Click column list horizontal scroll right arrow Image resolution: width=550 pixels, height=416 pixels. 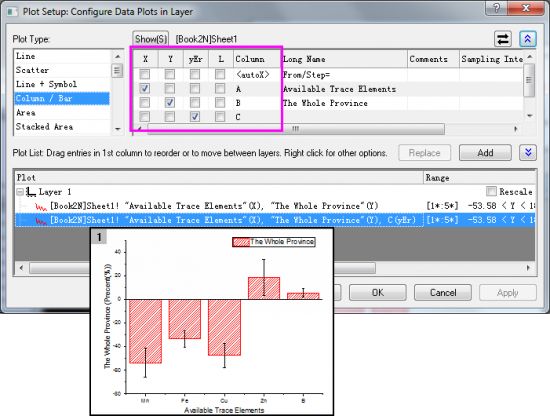(516, 129)
